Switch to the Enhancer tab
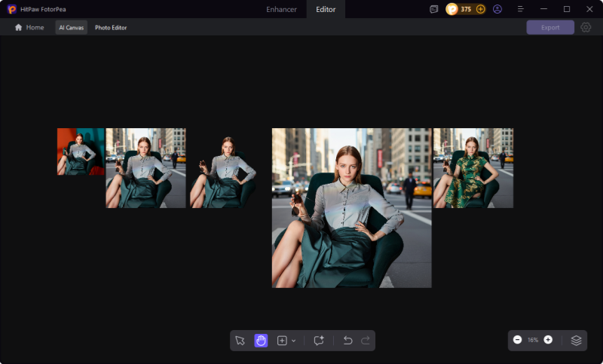The width and height of the screenshot is (603, 364). [x=281, y=9]
